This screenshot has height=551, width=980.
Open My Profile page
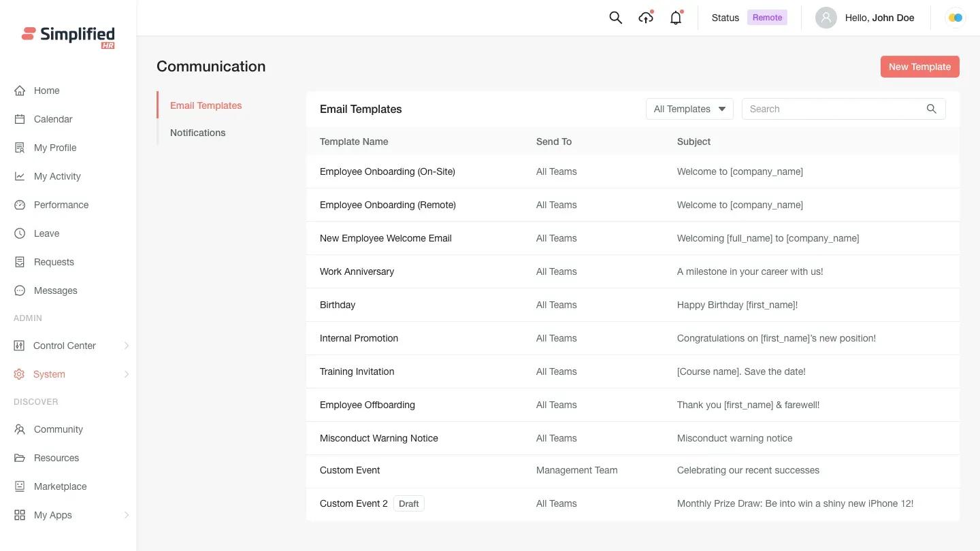point(55,148)
